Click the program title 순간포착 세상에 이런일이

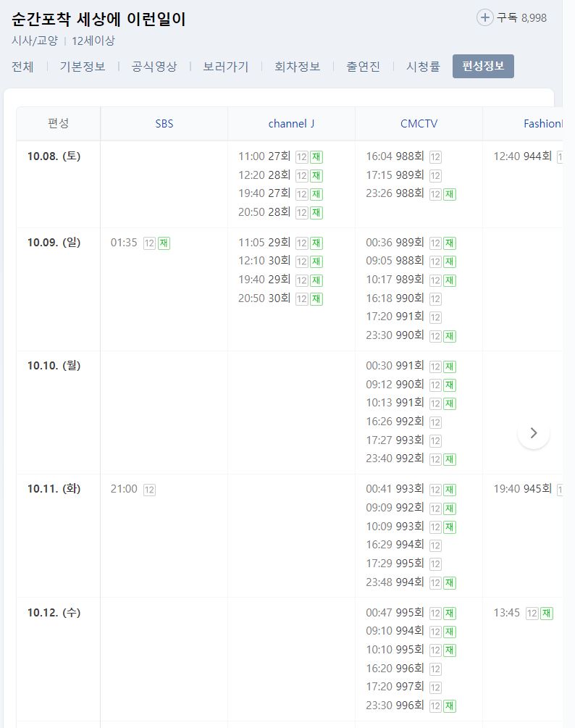tap(98, 19)
